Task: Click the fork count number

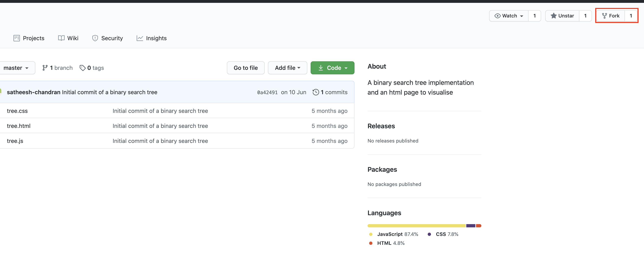Action: (631, 16)
